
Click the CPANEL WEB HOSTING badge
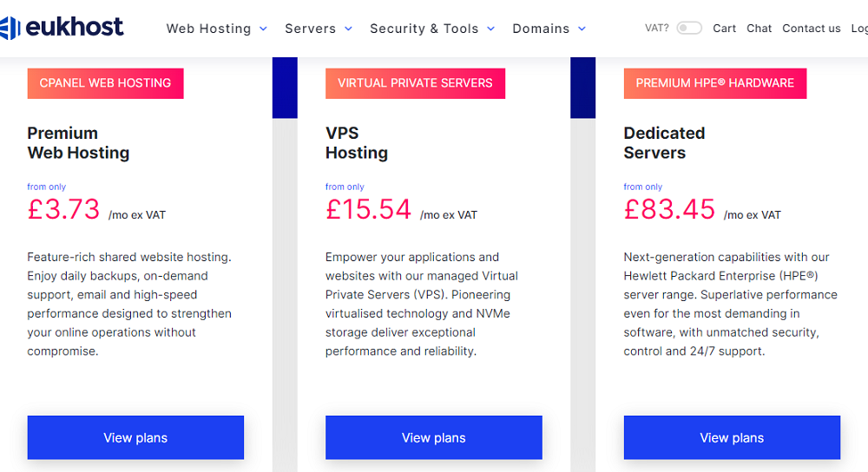point(105,83)
